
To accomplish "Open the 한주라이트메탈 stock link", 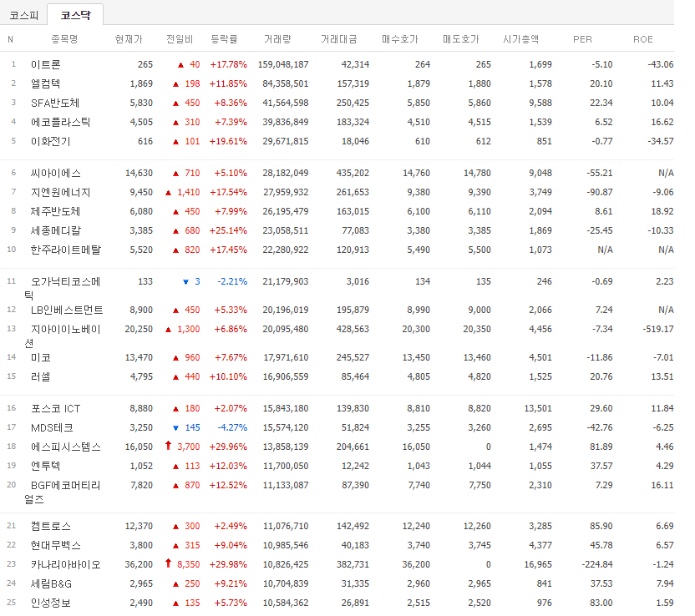I will (66, 250).
